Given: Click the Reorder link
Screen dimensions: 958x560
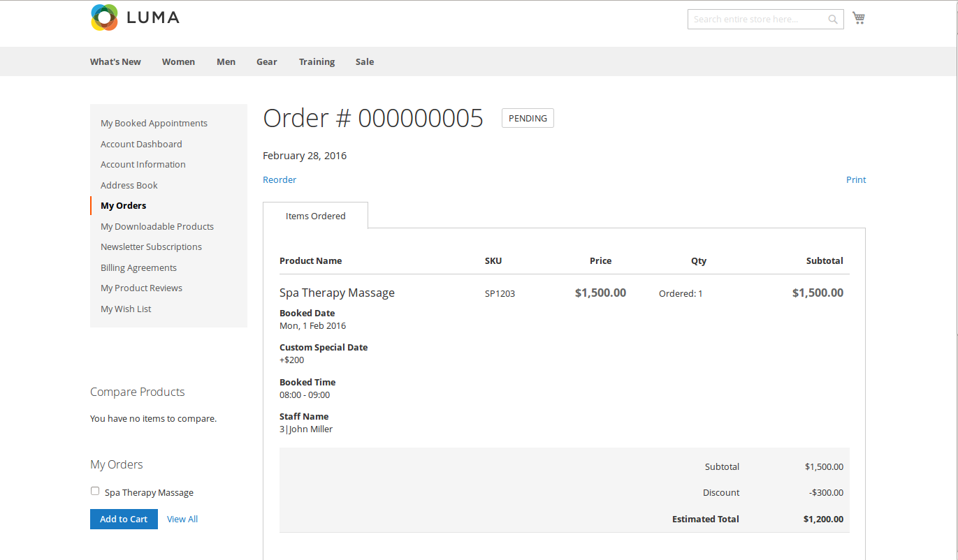Looking at the screenshot, I should point(280,180).
